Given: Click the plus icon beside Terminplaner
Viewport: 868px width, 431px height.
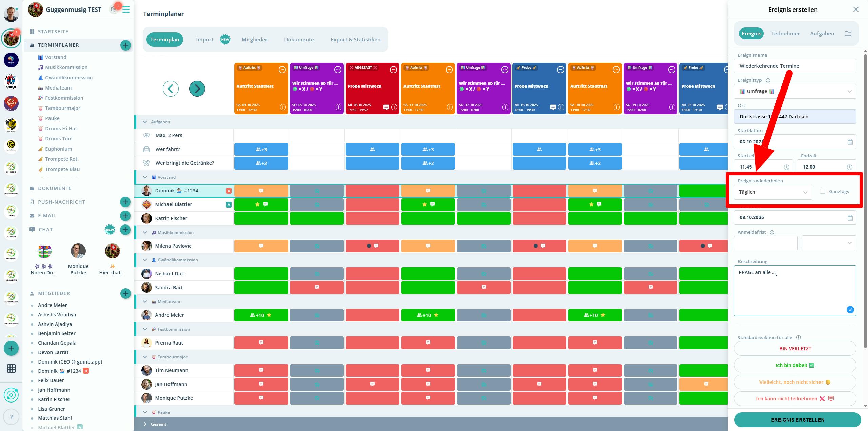Looking at the screenshot, I should coord(125,45).
